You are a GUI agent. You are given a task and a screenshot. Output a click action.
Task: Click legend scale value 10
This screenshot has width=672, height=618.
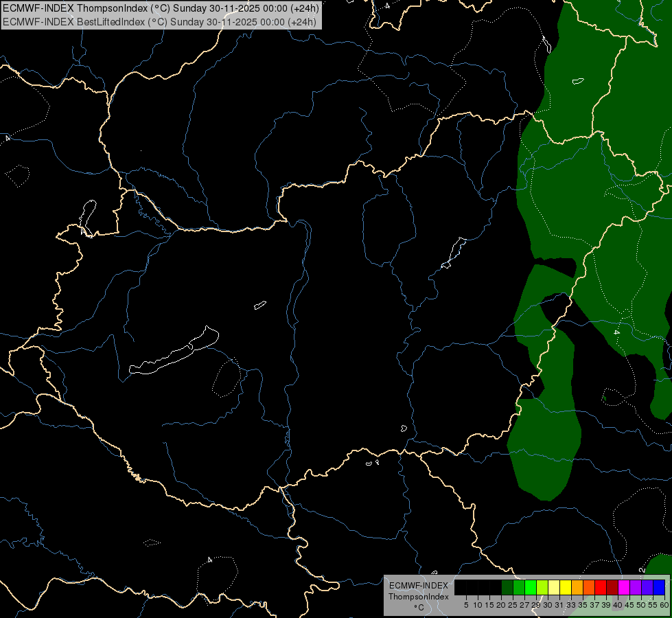click(478, 605)
